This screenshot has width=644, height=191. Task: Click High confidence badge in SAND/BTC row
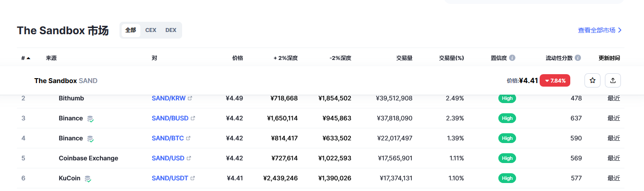point(507,138)
